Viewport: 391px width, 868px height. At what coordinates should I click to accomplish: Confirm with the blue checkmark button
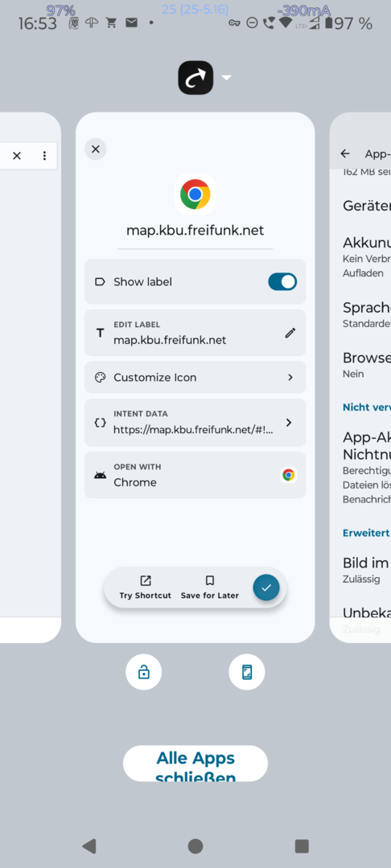click(266, 588)
